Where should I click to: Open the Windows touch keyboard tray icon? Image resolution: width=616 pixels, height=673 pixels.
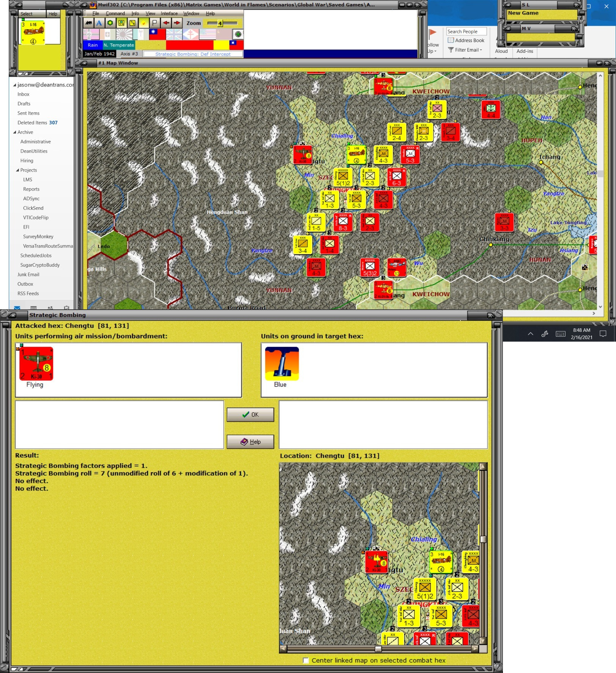pyautogui.click(x=561, y=334)
